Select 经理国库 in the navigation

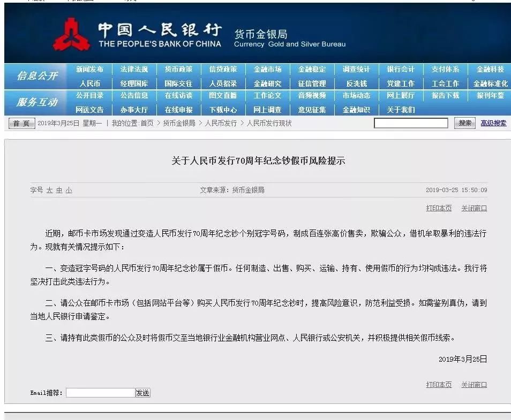click(x=134, y=83)
